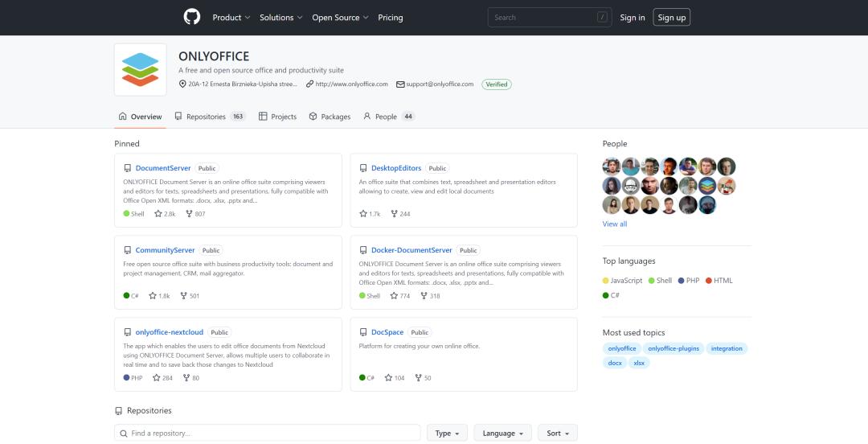868x444 pixels.
Task: Click the Sign up button
Action: [671, 18]
